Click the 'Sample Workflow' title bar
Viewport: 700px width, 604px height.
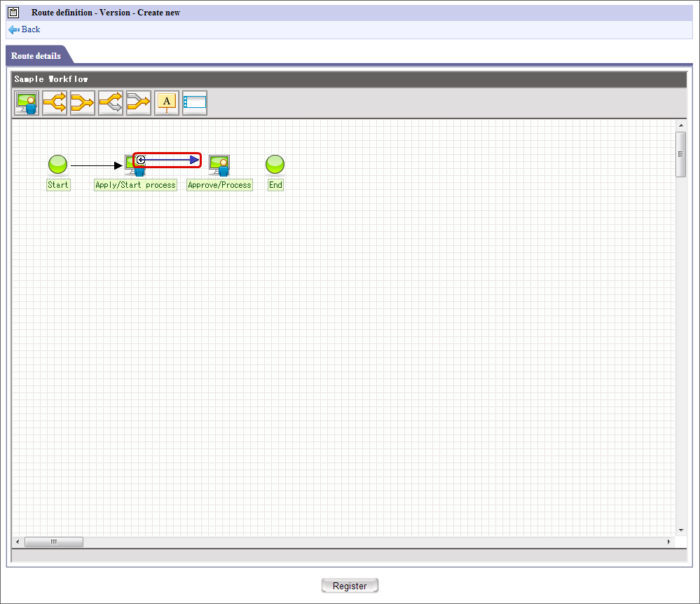point(349,79)
